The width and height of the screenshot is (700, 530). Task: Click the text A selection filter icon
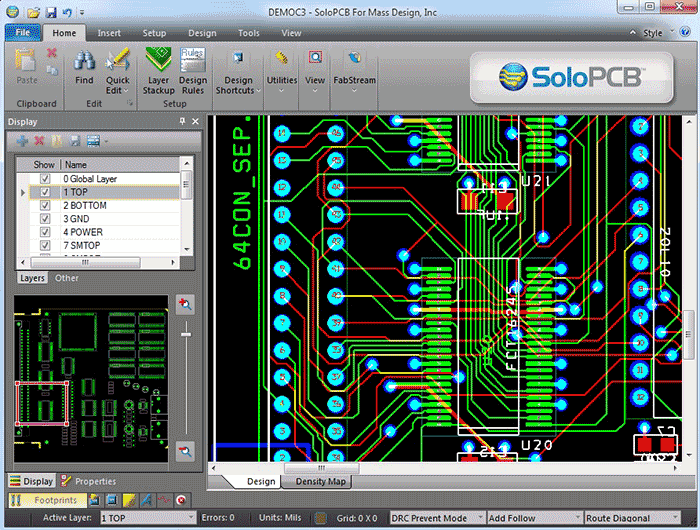(x=146, y=500)
